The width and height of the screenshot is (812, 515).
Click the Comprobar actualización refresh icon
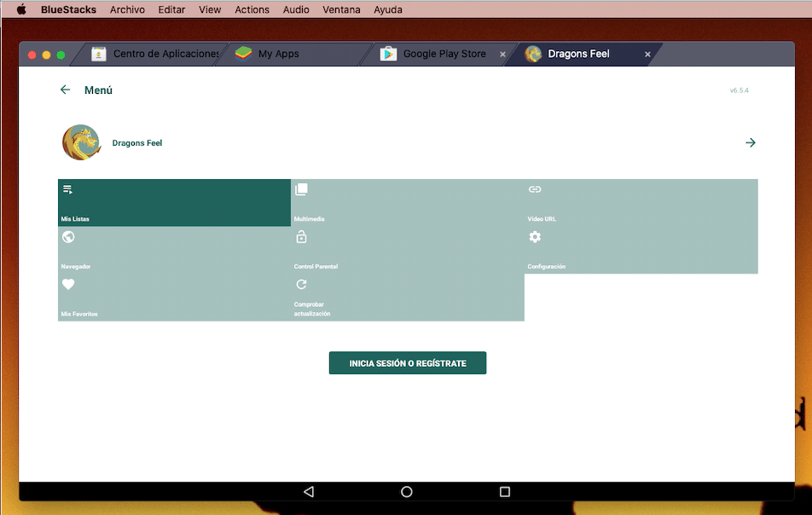(x=301, y=285)
